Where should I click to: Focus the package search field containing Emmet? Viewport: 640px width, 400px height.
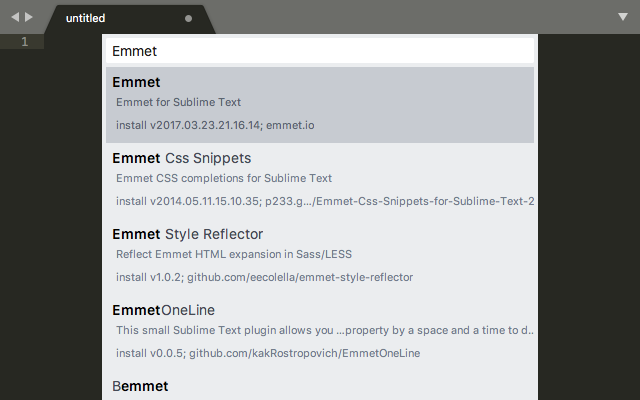(320, 51)
